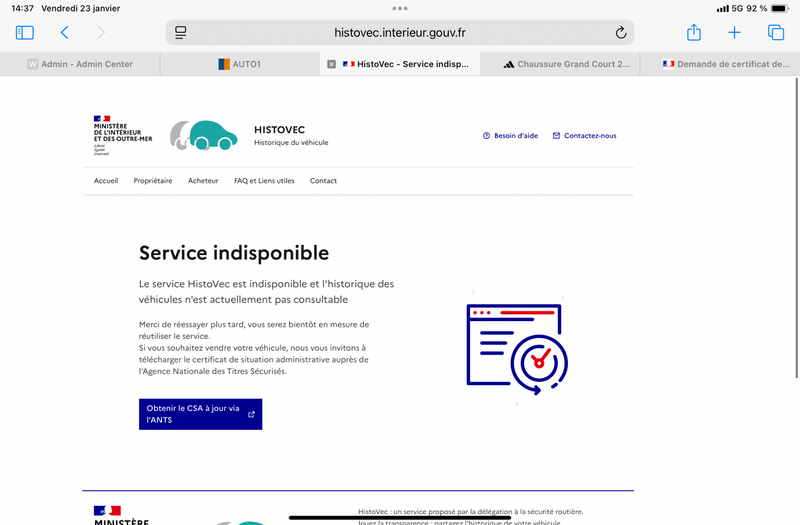Viewport: 800px width, 525px height.
Task: Reload the HistoVec page
Action: pyautogui.click(x=620, y=33)
